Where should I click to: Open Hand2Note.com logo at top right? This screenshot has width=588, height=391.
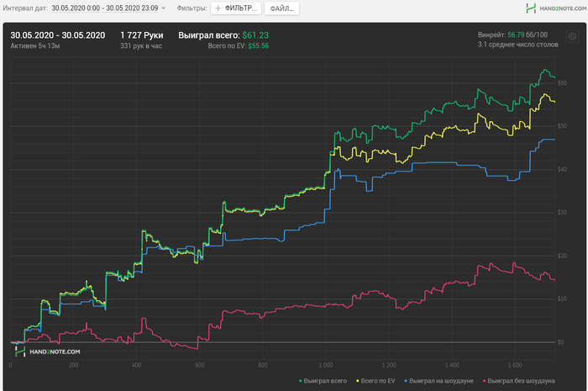pos(556,8)
